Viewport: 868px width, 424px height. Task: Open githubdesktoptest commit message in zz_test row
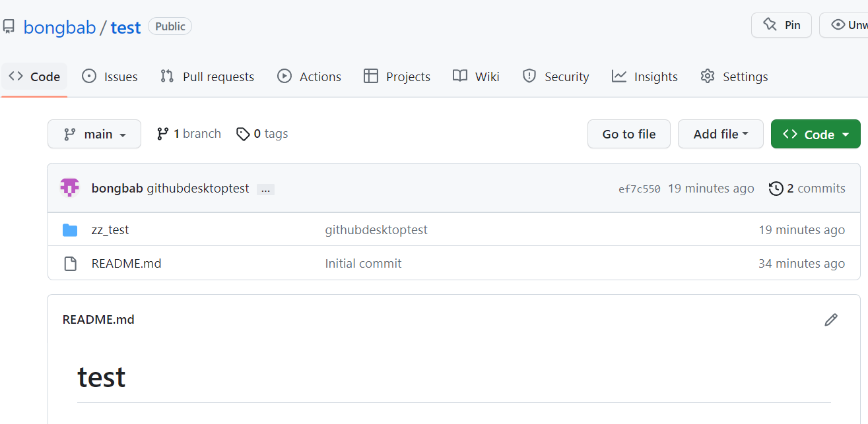[376, 229]
